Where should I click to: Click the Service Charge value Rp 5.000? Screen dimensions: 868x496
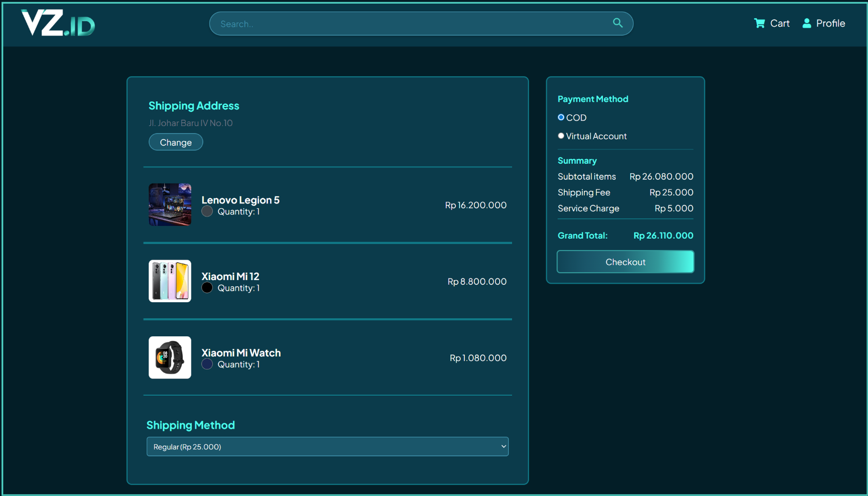click(674, 209)
